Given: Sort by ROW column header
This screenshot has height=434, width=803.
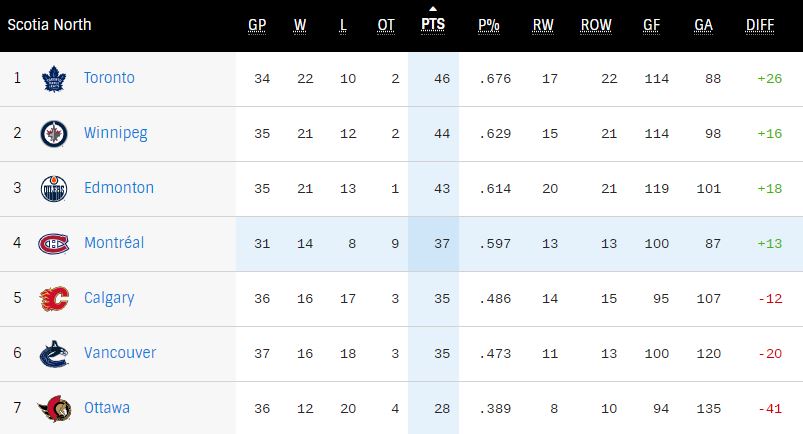Looking at the screenshot, I should coord(596,25).
